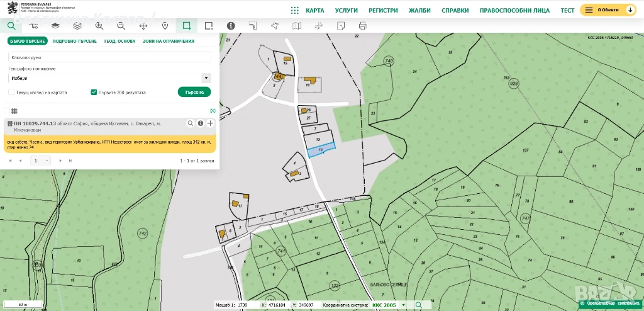The image size is (644, 311).
Task: Uncheck 'Първите 200 резултата' checkbox
Action: 94,92
